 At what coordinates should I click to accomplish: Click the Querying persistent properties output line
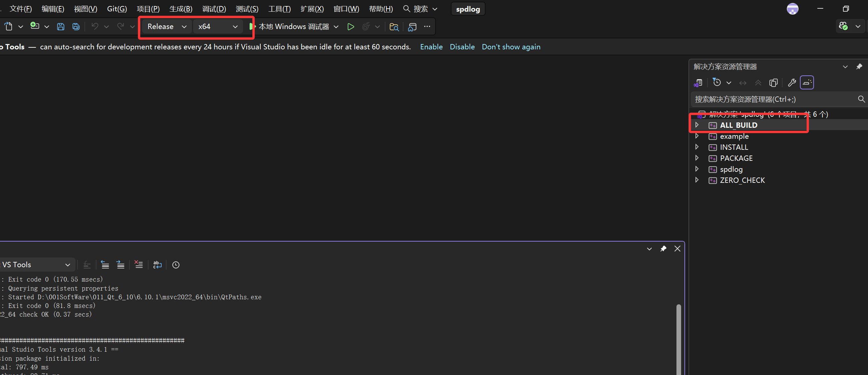63,288
